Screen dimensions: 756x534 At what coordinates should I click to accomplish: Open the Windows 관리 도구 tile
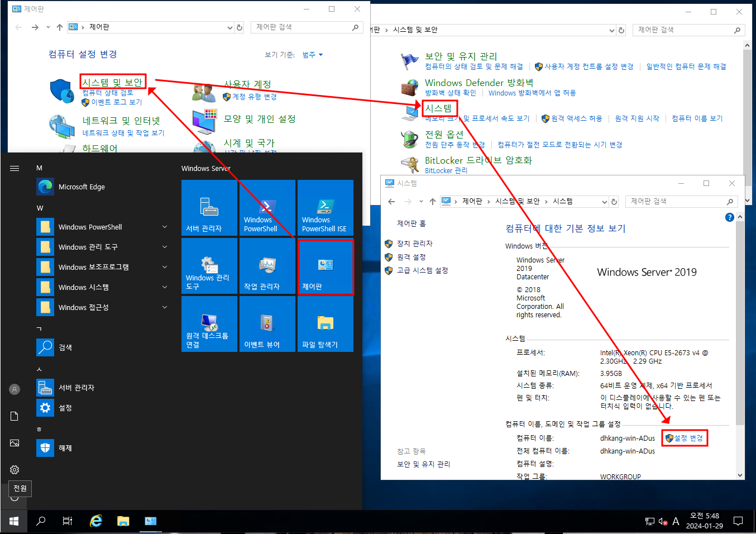click(210, 266)
